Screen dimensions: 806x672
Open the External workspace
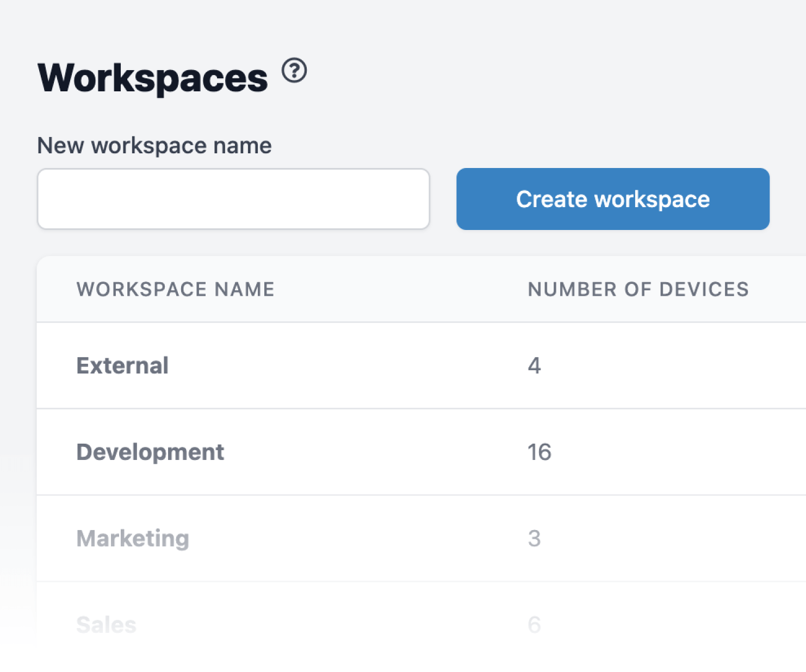pyautogui.click(x=122, y=365)
